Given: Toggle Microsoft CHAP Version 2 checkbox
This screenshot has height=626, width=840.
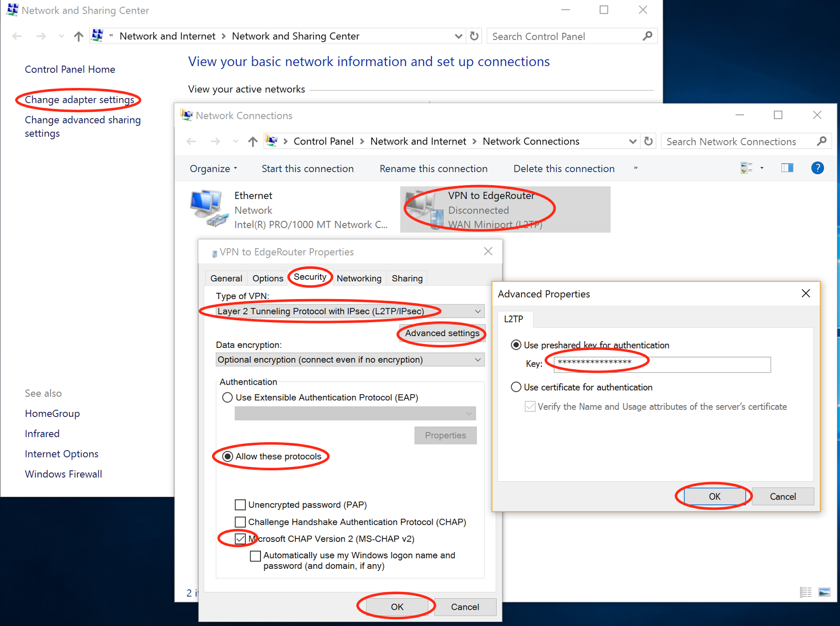Looking at the screenshot, I should click(x=240, y=539).
